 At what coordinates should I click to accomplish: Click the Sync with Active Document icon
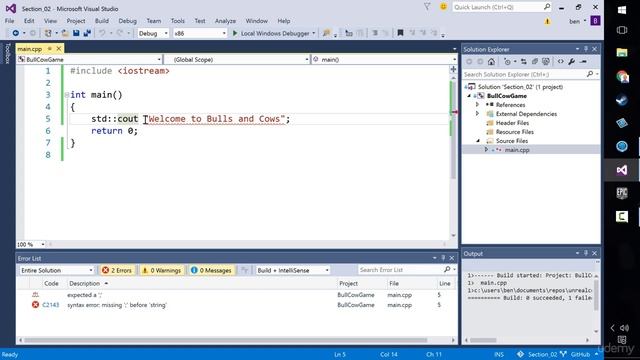point(524,62)
